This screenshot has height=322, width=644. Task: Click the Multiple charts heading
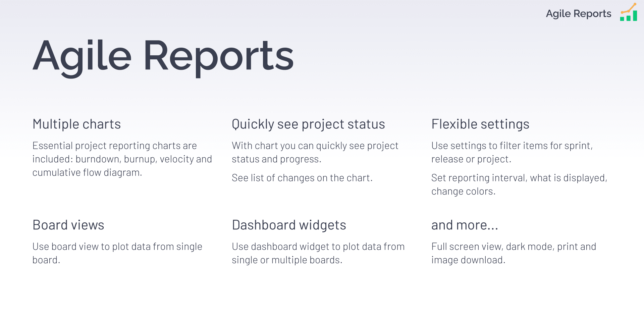76,124
